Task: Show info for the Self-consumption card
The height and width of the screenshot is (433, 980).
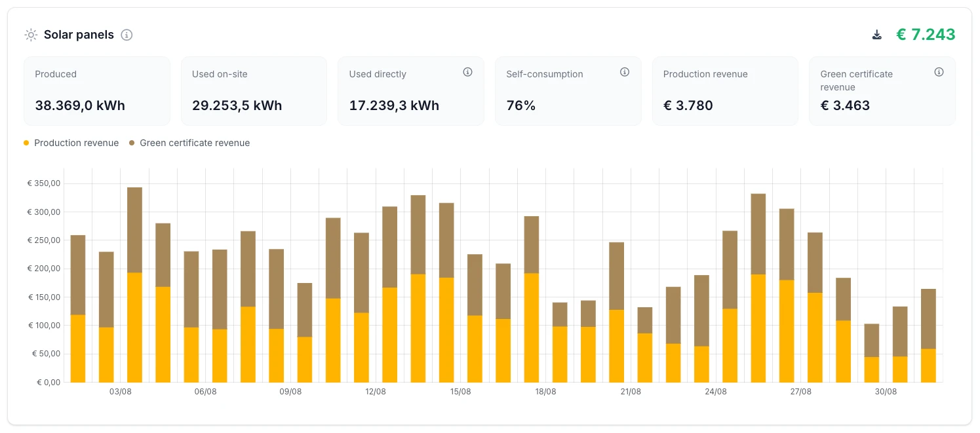Action: pyautogui.click(x=625, y=72)
